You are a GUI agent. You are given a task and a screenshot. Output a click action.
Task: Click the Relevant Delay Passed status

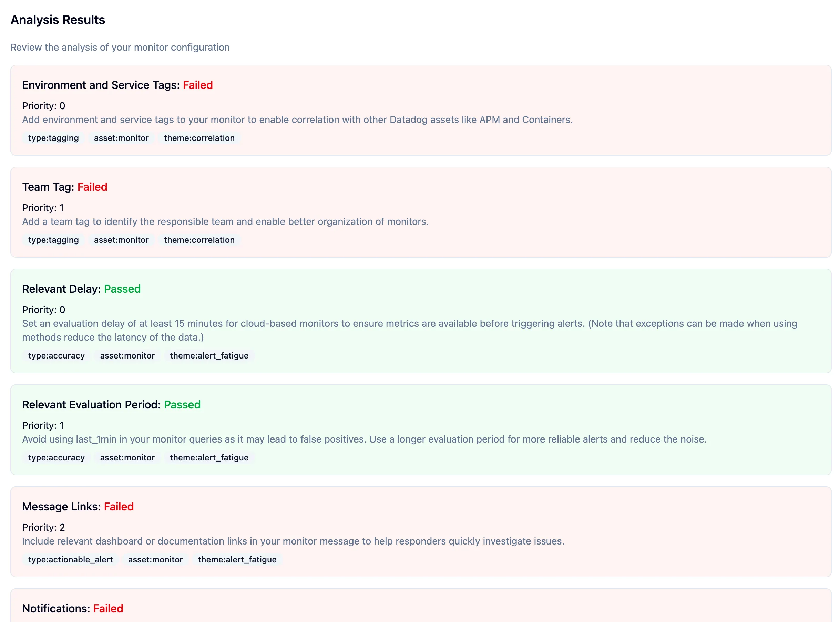tap(122, 289)
